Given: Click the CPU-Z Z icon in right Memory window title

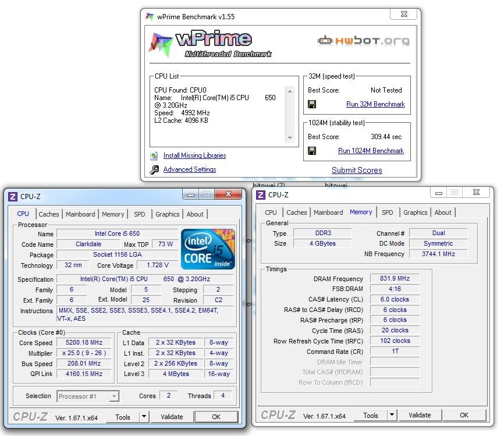Looking at the screenshot, I should point(261,195).
